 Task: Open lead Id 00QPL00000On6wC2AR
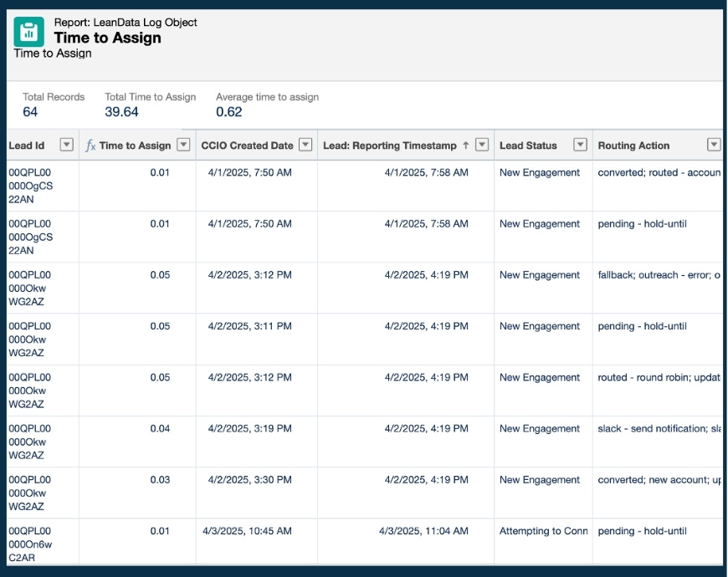pyautogui.click(x=30, y=544)
